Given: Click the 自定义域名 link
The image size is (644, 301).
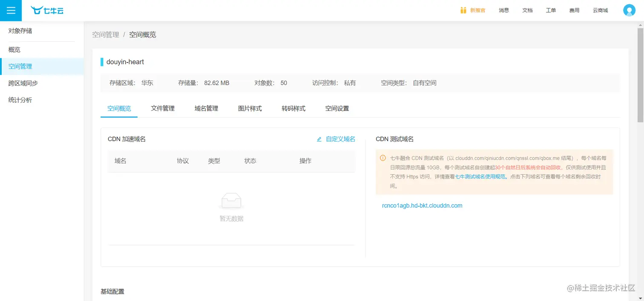Looking at the screenshot, I should [340, 139].
